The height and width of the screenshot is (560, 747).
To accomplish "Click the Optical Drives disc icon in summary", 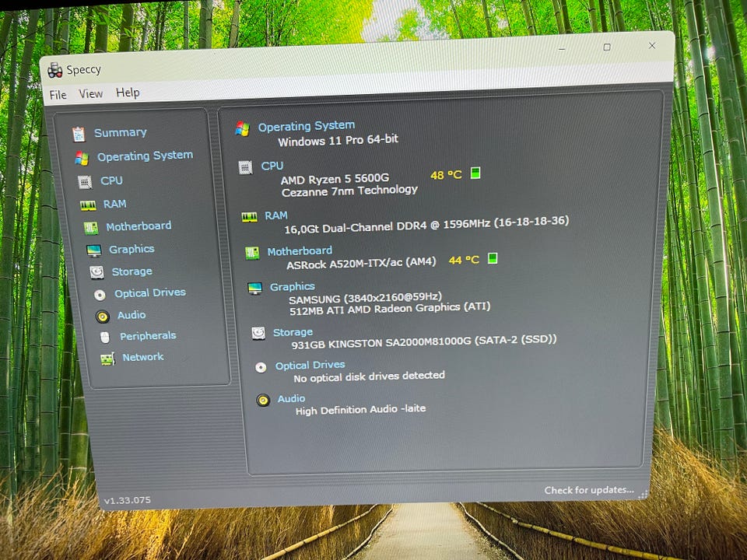I will [x=261, y=368].
